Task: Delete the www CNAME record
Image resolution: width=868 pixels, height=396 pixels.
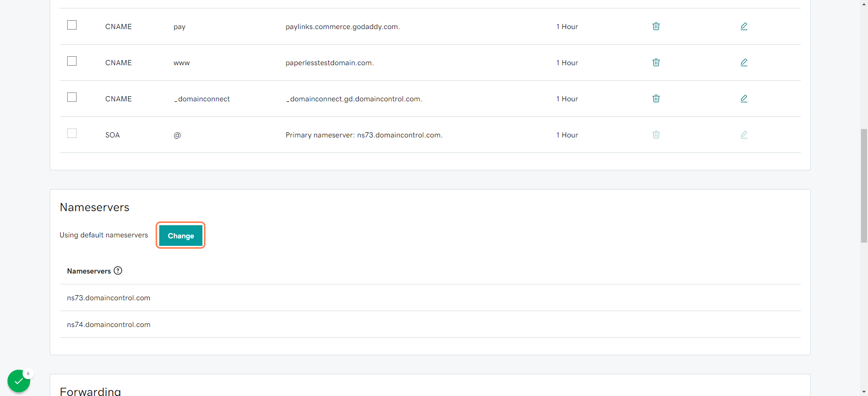Action: (656, 62)
